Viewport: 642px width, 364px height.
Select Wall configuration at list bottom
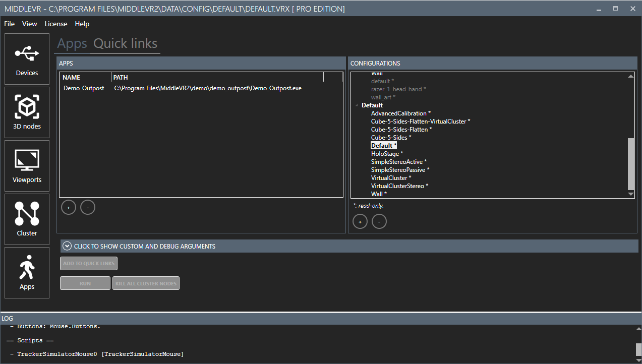[379, 194]
